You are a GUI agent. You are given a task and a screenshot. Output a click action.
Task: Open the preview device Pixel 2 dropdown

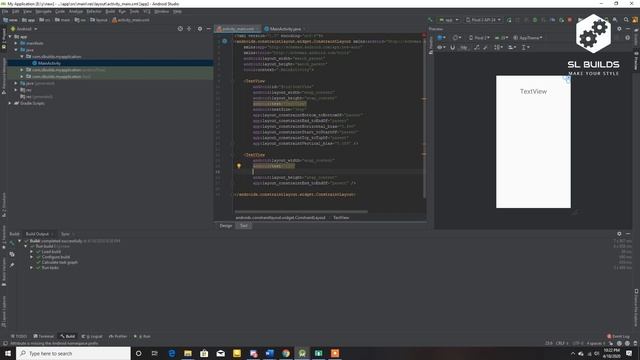(478, 38)
